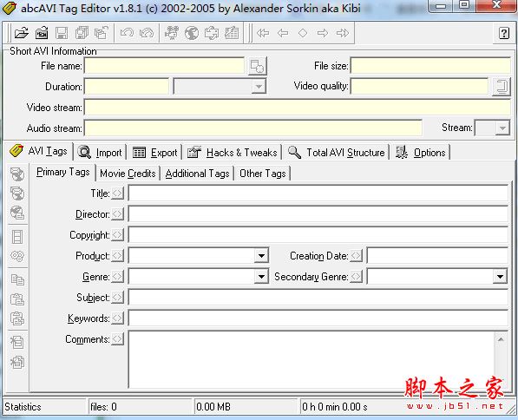Open the Export tab
The image size is (518, 420).
click(154, 153)
